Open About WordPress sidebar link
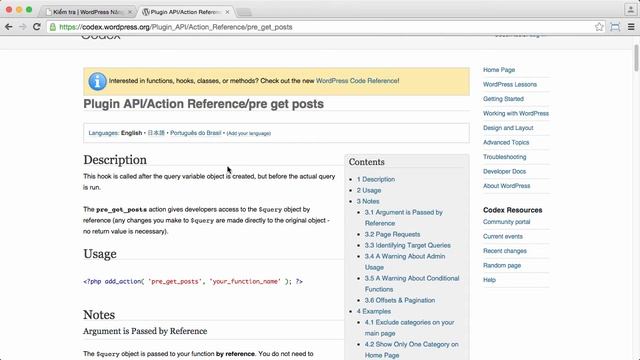640x360 pixels. click(507, 186)
